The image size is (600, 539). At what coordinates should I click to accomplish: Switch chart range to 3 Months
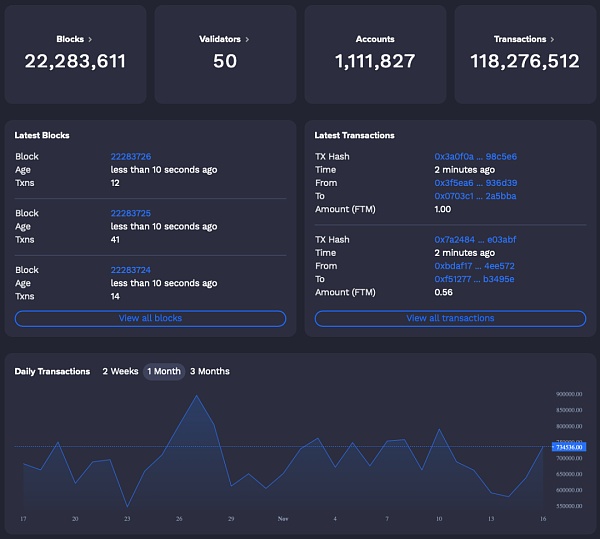point(210,371)
